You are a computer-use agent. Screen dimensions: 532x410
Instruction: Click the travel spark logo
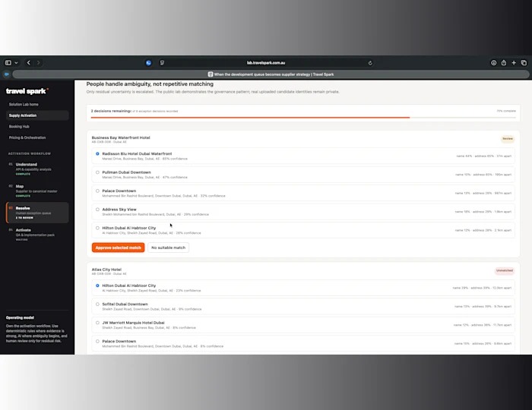tap(27, 91)
